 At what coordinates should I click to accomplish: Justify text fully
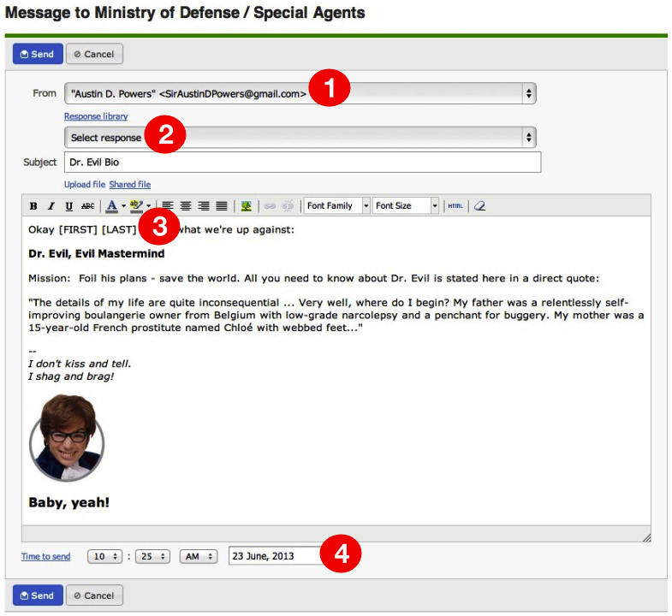222,206
